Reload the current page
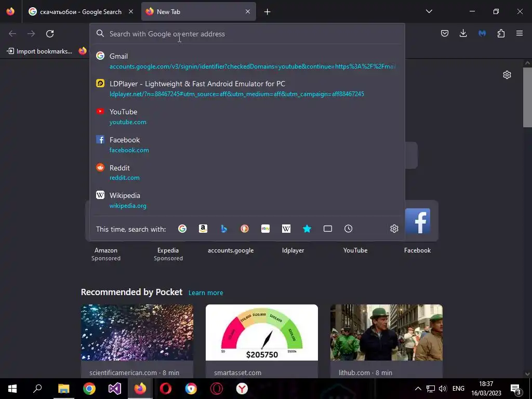This screenshot has width=532, height=399. pyautogui.click(x=50, y=34)
